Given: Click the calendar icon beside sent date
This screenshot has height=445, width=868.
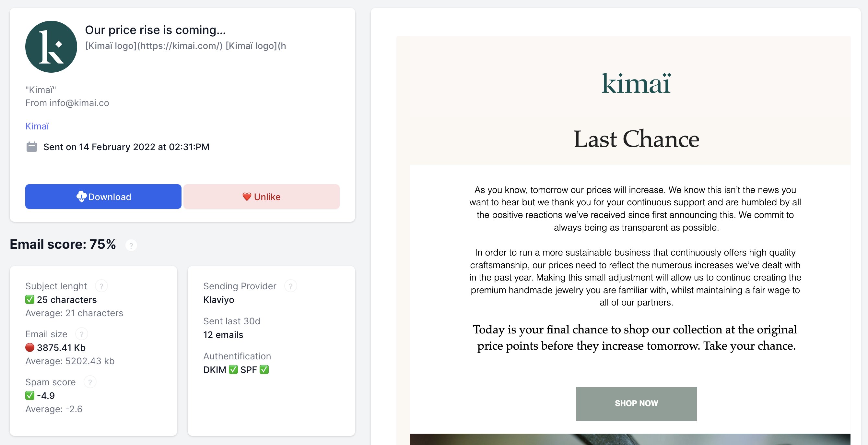Looking at the screenshot, I should 32,147.
